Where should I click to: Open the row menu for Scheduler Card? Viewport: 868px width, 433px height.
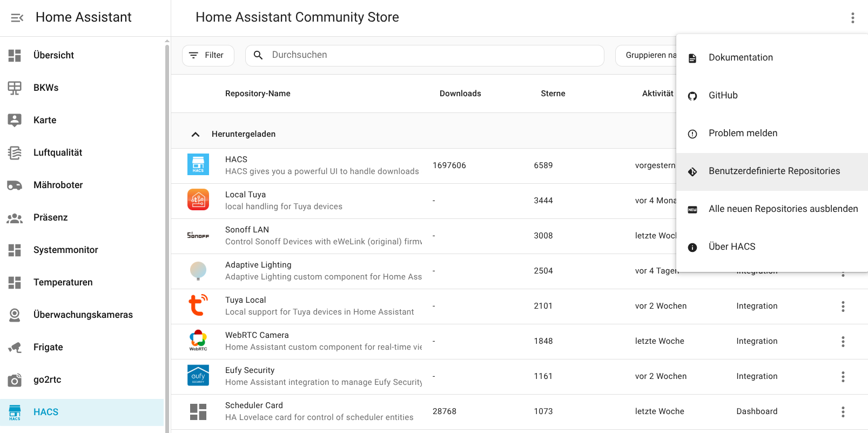pos(843,412)
